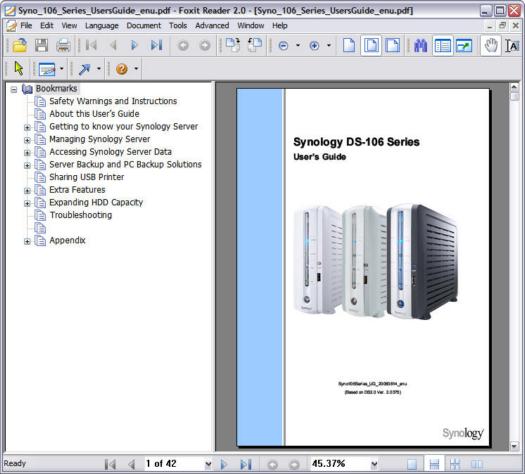Click the Zoom Out minus icon
Image resolution: width=525 pixels, height=474 pixels.
click(x=283, y=46)
